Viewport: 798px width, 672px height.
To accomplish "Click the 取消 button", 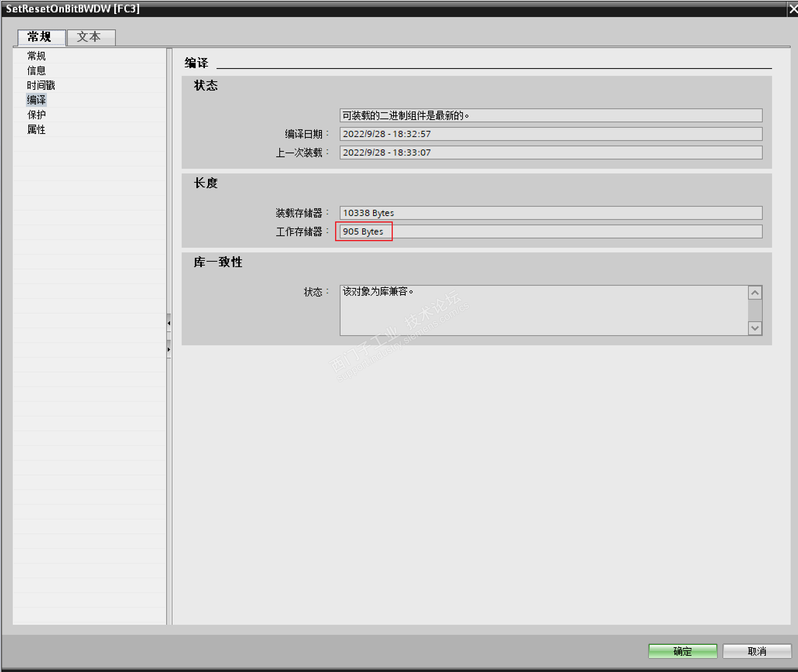I will coord(757,651).
